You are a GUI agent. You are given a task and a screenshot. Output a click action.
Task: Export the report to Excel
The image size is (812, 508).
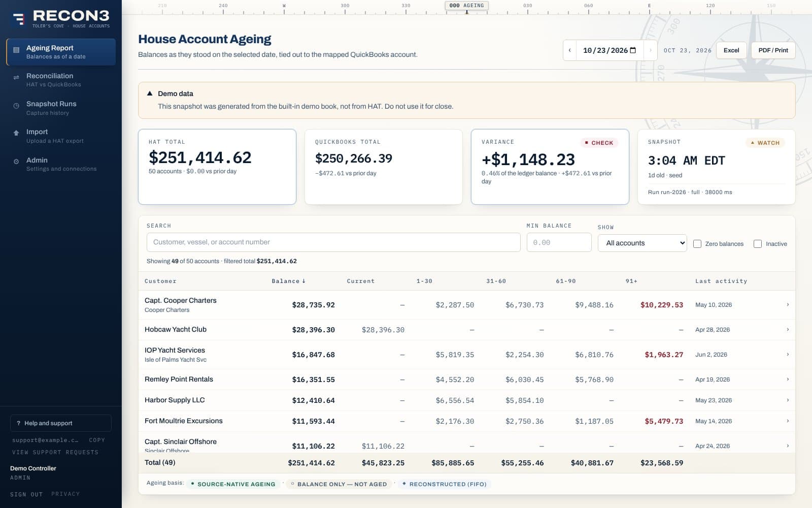pyautogui.click(x=731, y=50)
